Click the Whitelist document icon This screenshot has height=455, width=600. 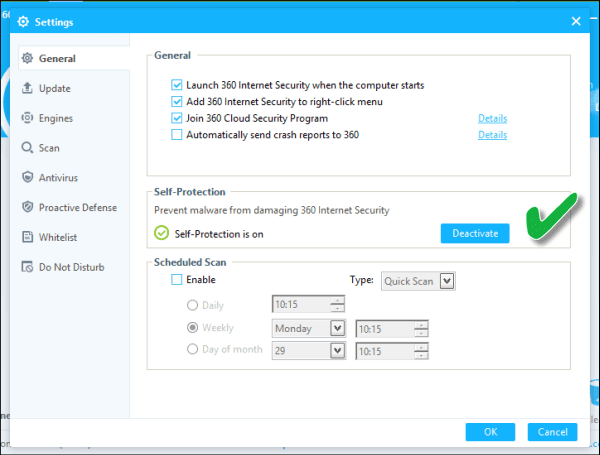[x=27, y=237]
